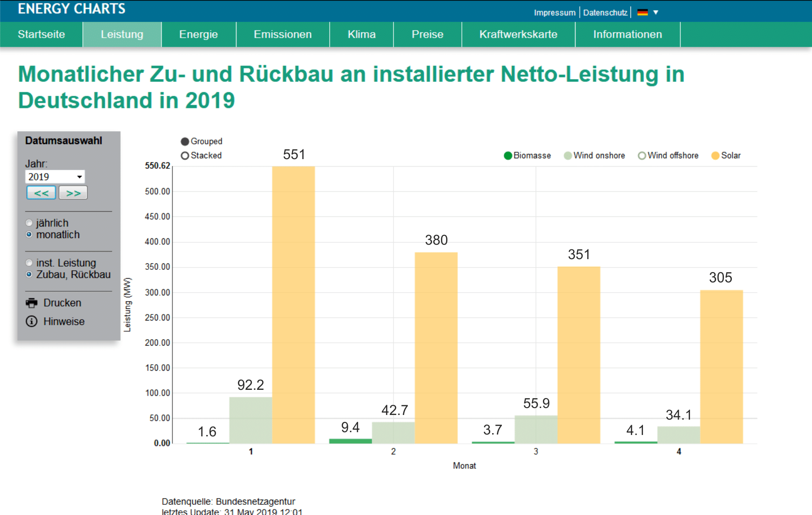Open the Datenschutz link
812x515 pixels.
click(x=605, y=13)
